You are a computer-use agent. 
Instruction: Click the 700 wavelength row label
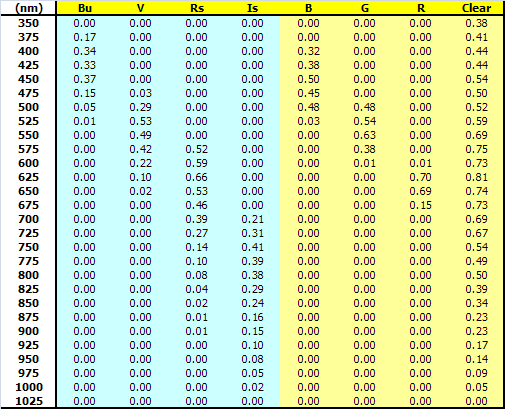[x=28, y=219]
